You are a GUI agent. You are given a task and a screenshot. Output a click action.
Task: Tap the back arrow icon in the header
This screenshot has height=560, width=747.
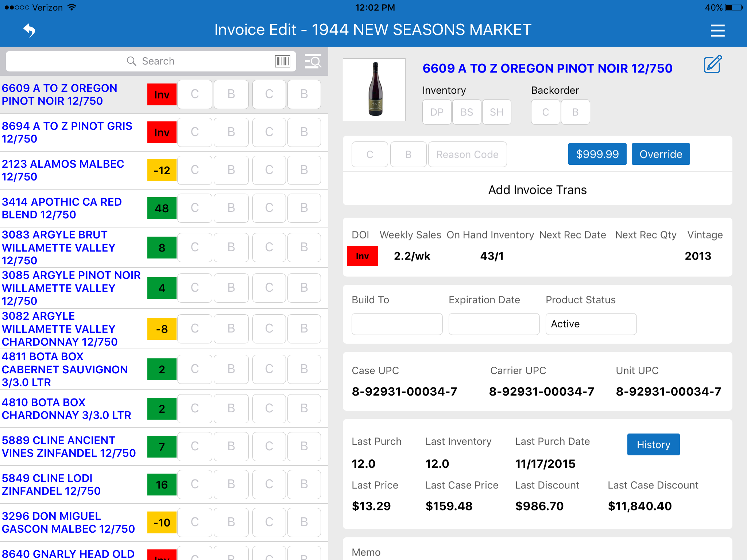(30, 30)
